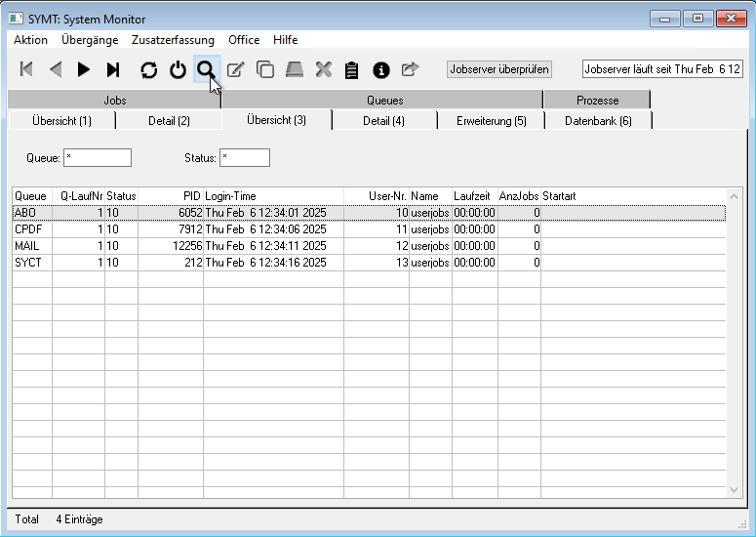The width and height of the screenshot is (756, 537).
Task: Click the share/export arrow icon
Action: click(x=410, y=69)
